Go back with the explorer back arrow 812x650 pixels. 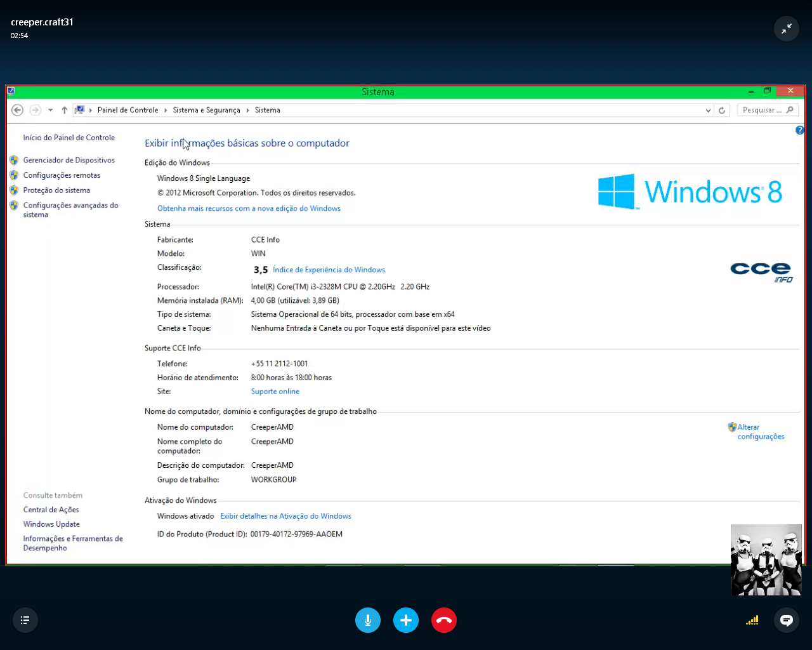[x=18, y=110]
